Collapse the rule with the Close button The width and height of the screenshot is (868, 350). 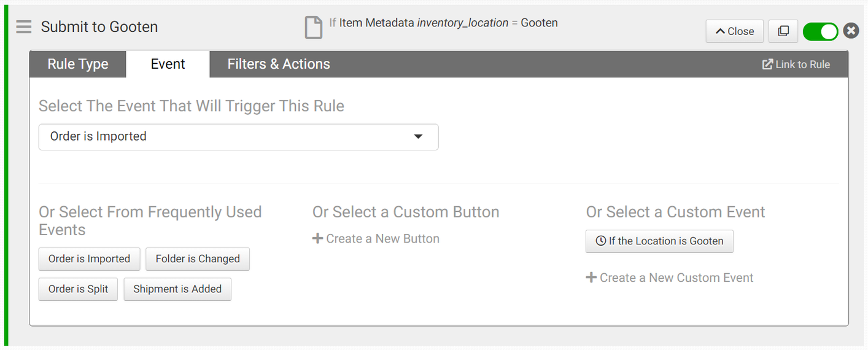click(734, 31)
